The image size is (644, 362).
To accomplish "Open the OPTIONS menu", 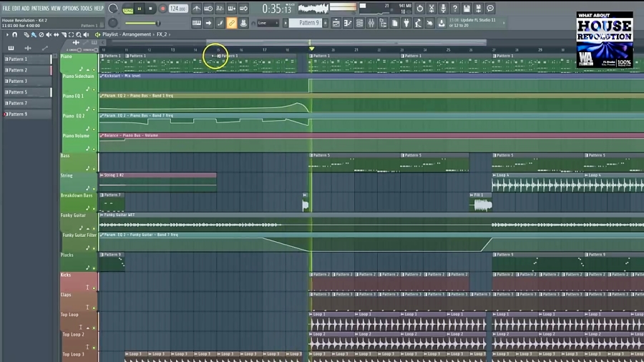I will [x=70, y=8].
